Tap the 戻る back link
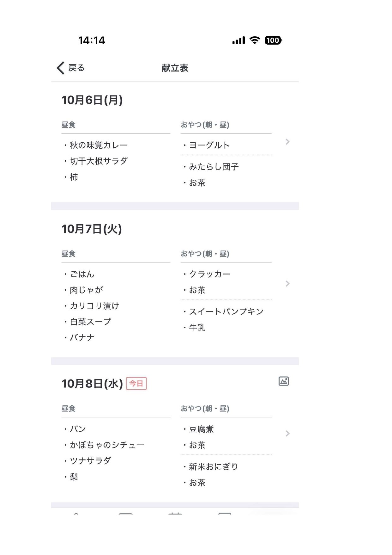This screenshot has width=392, height=555. (x=76, y=68)
